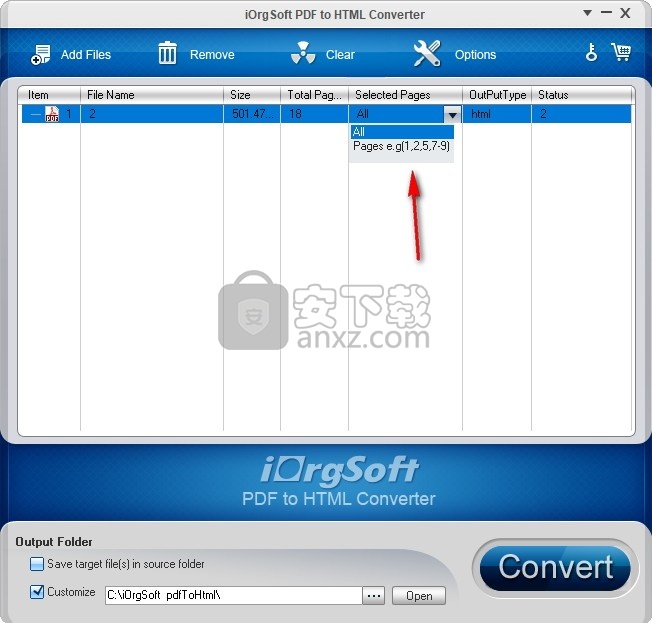Click the Selected Pages column header

tap(405, 95)
